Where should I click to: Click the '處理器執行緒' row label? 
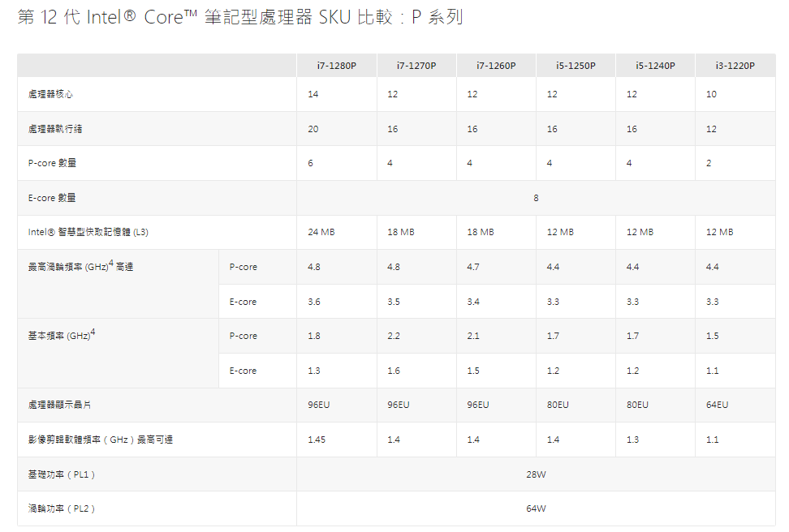click(x=55, y=129)
